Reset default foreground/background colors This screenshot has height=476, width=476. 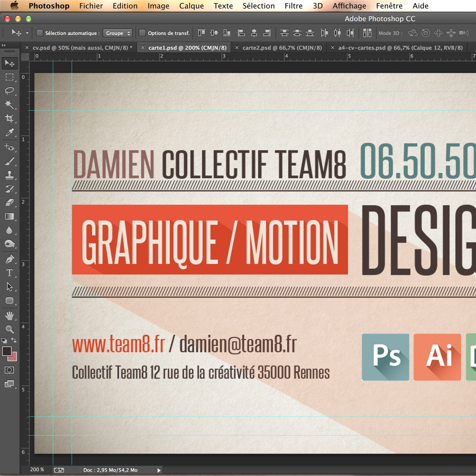coord(4,340)
